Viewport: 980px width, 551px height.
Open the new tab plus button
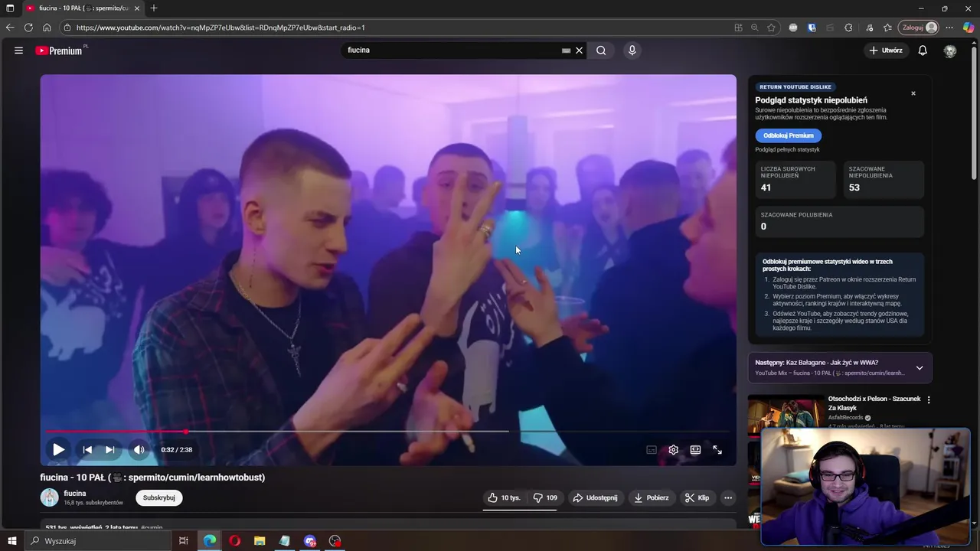pyautogui.click(x=154, y=8)
